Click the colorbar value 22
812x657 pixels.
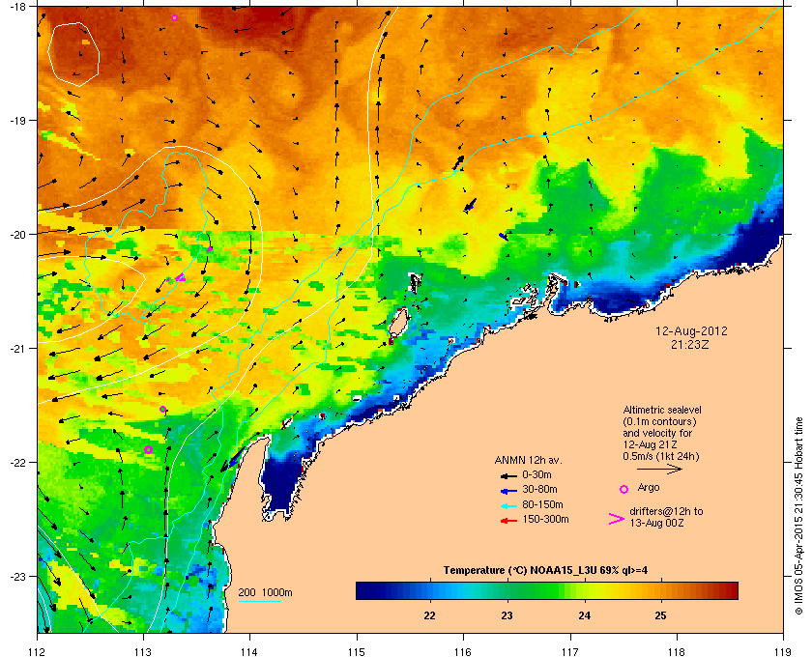(x=429, y=615)
